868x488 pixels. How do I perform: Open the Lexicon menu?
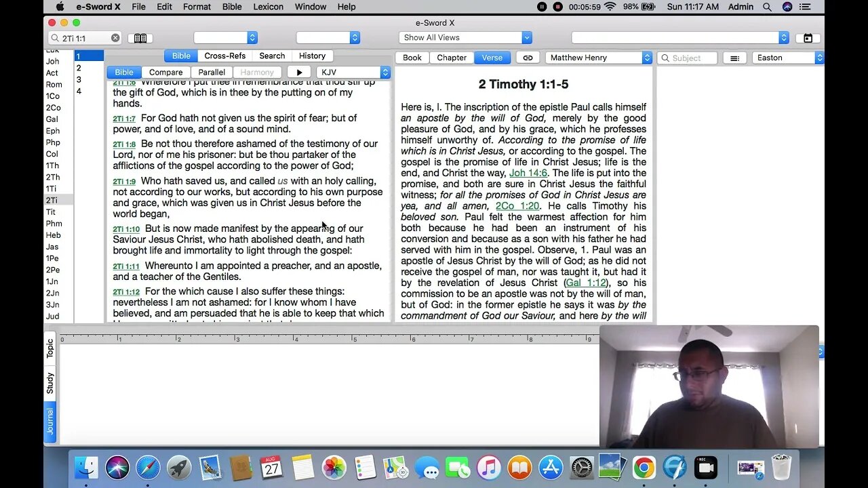[269, 7]
